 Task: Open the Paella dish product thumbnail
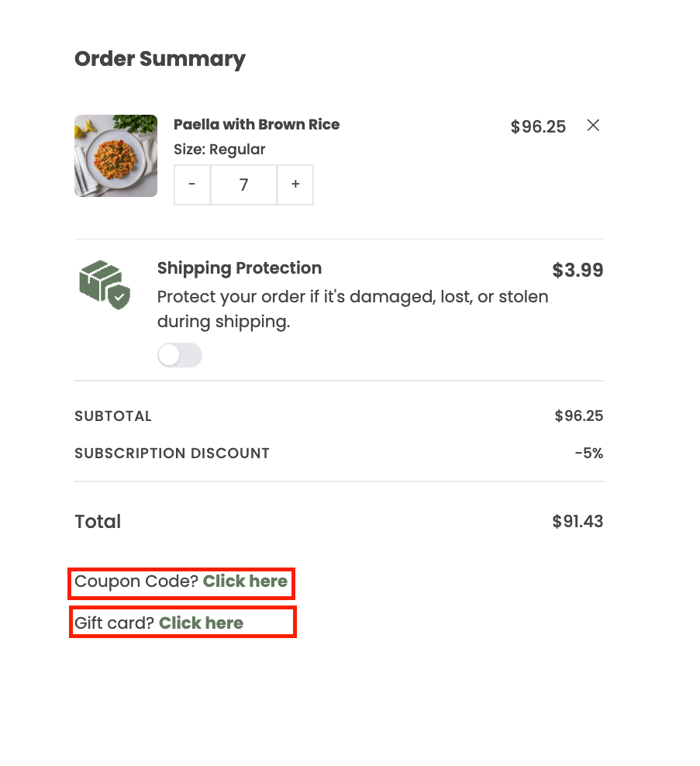click(x=116, y=156)
